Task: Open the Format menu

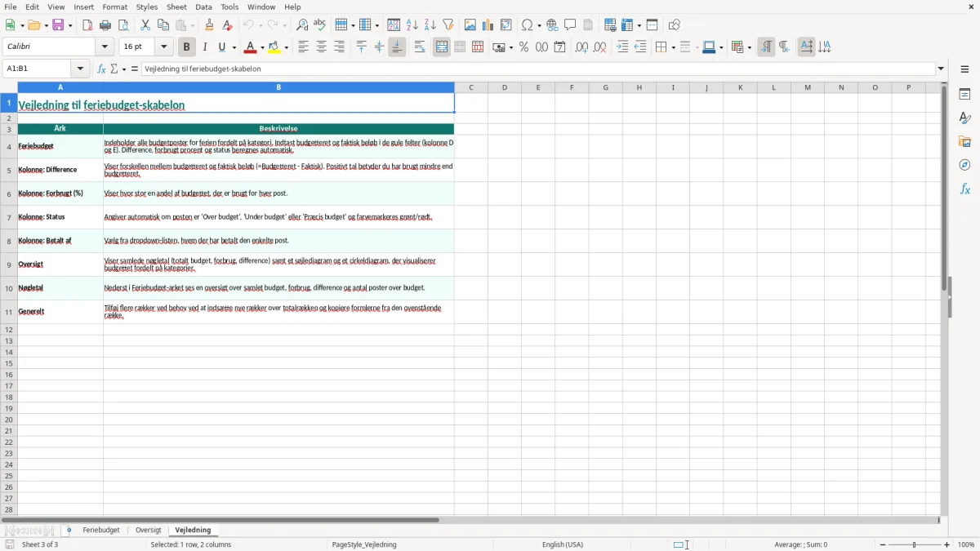Action: tap(115, 7)
